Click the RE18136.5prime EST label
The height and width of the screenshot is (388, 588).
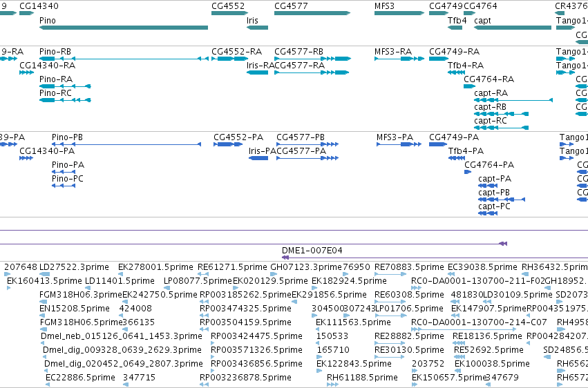point(487,336)
